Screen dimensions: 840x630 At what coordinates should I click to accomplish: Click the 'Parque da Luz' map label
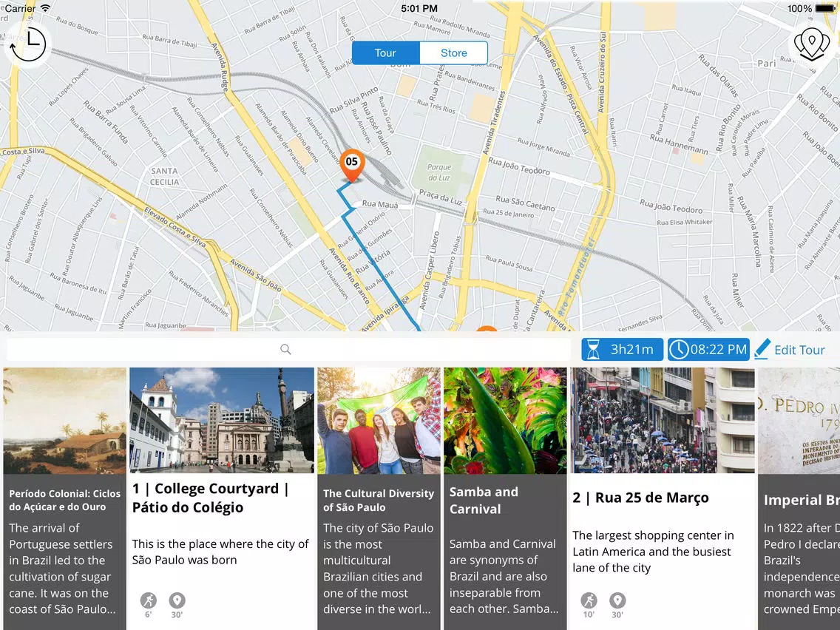(439, 172)
